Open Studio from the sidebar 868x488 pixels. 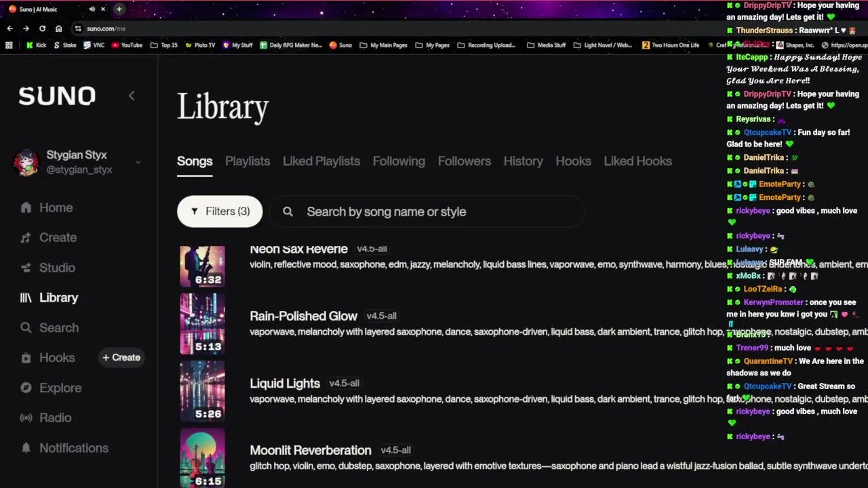47,267
